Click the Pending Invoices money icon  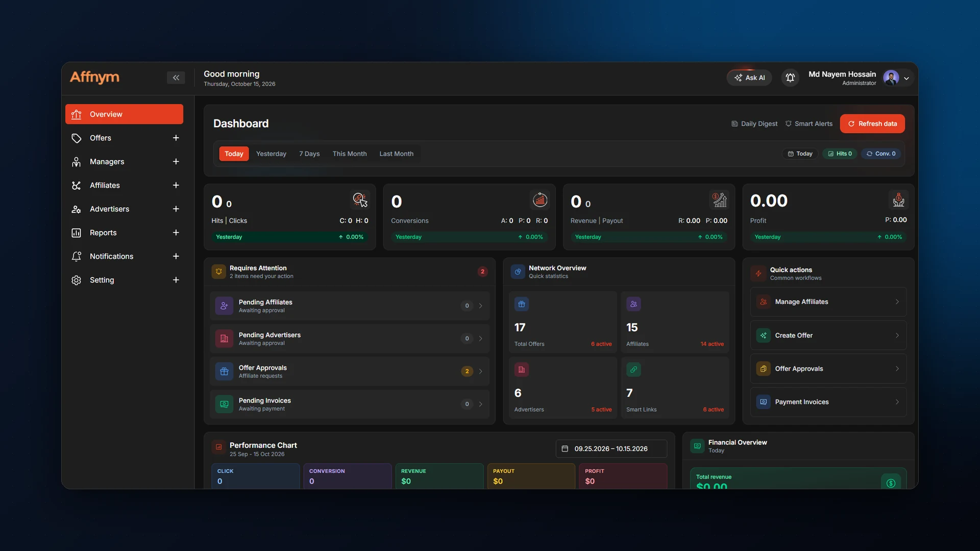click(x=224, y=404)
